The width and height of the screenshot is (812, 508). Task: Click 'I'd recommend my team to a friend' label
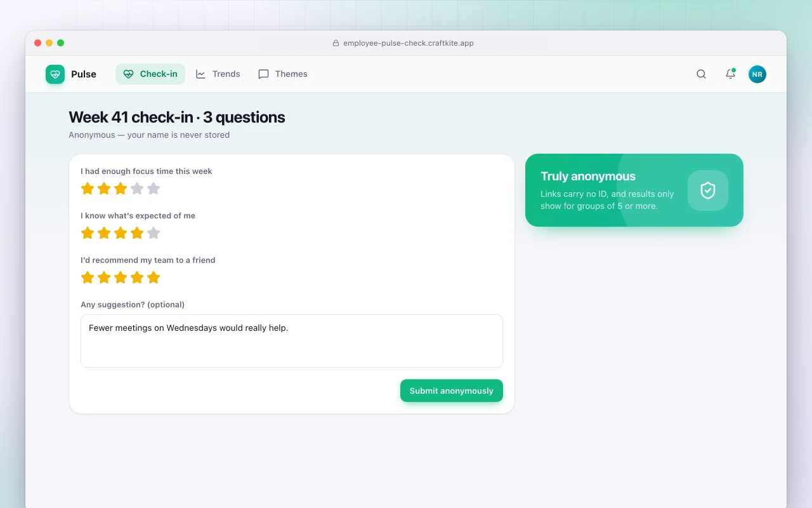click(x=148, y=260)
